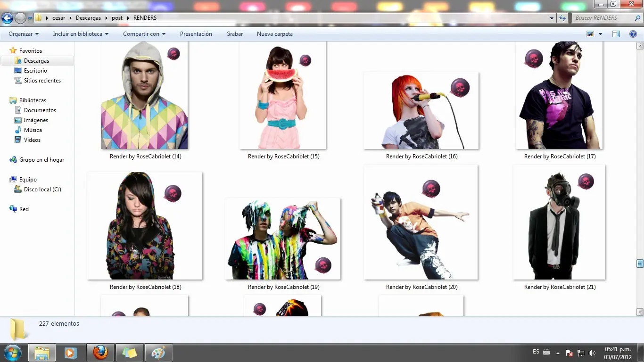Select Equipo in the navigation pane
Screen dimensions: 644x362
[28, 180]
